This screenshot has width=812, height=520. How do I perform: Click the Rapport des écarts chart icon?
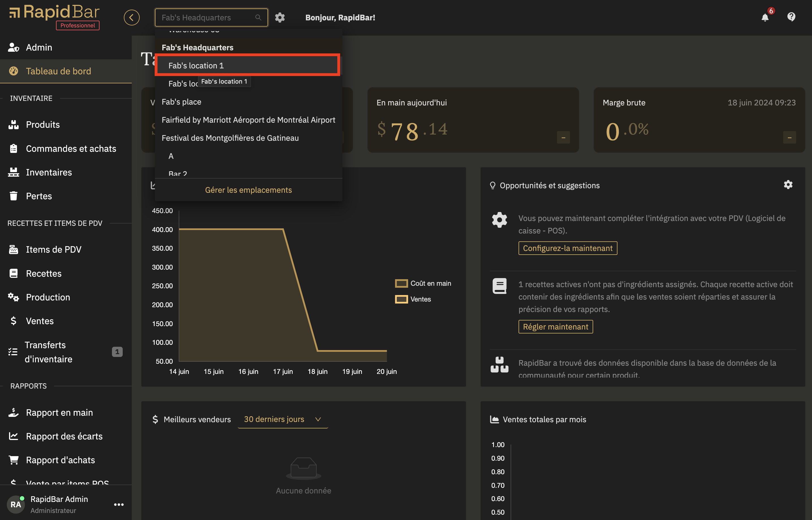14,436
